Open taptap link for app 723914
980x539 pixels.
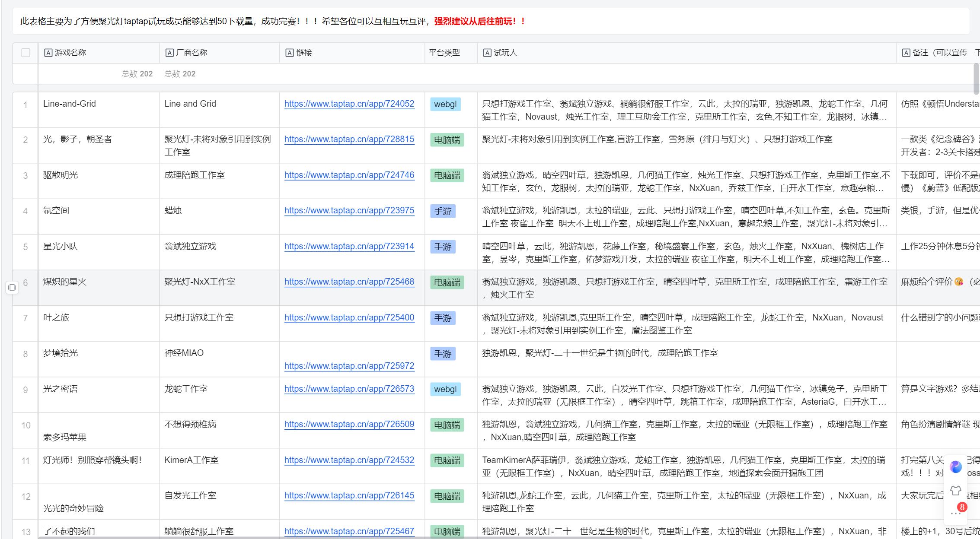(x=349, y=246)
